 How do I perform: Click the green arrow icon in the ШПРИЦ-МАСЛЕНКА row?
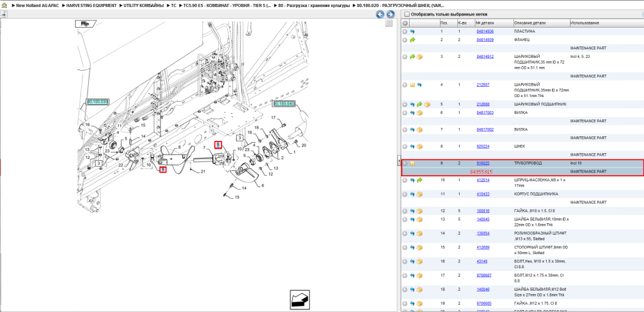tap(419, 180)
